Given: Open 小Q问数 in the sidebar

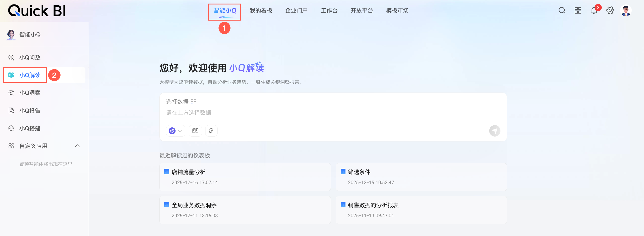Looking at the screenshot, I should click(x=44, y=57).
